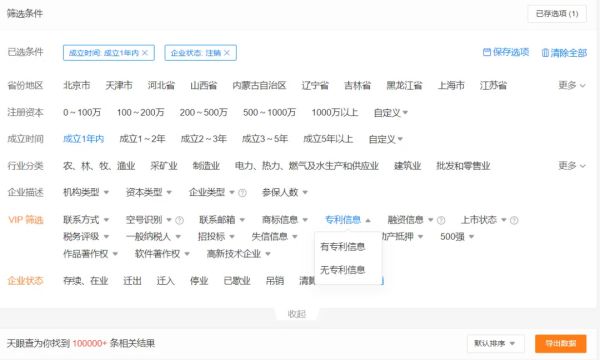Select 成立1年内 establishment time

83,139
